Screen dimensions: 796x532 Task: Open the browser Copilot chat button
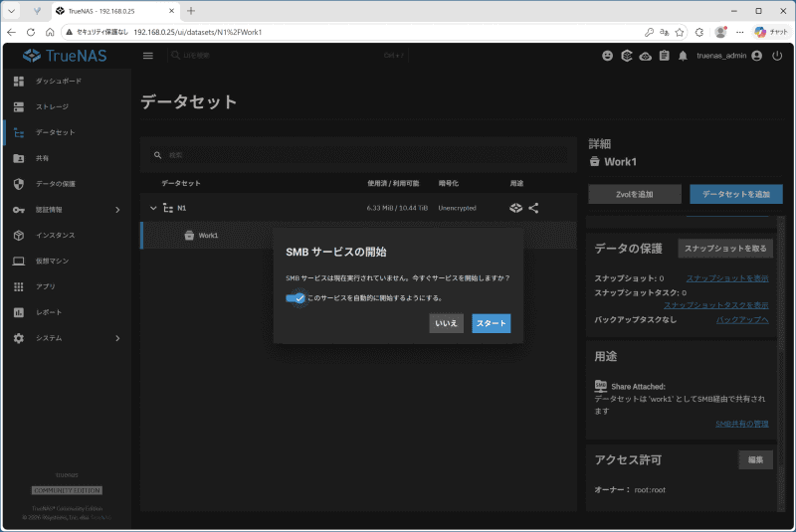[771, 32]
